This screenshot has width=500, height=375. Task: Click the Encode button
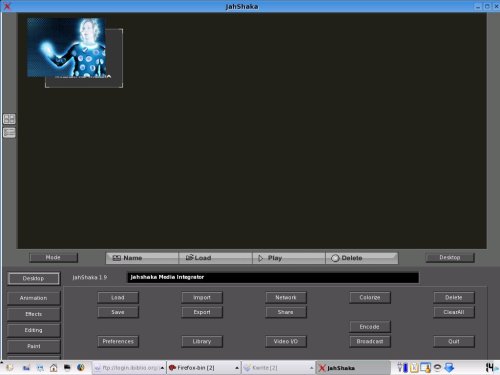tap(370, 327)
